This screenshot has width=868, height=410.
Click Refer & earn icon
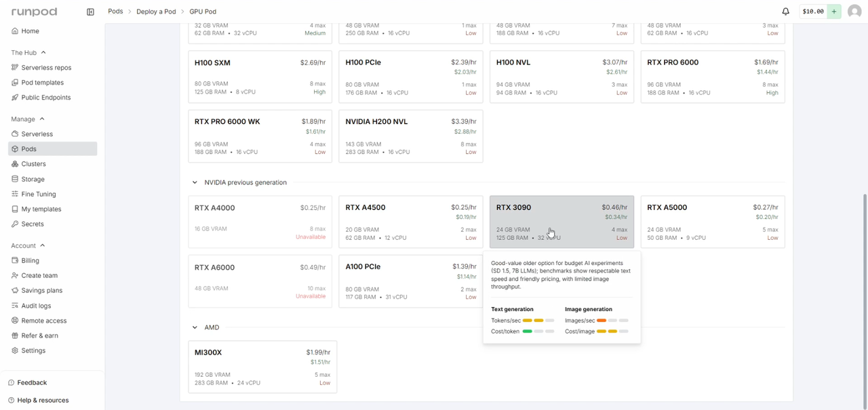15,336
